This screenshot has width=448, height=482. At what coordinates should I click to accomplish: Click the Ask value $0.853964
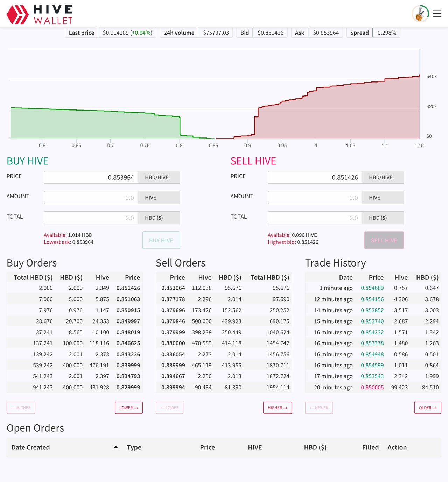coord(326,33)
